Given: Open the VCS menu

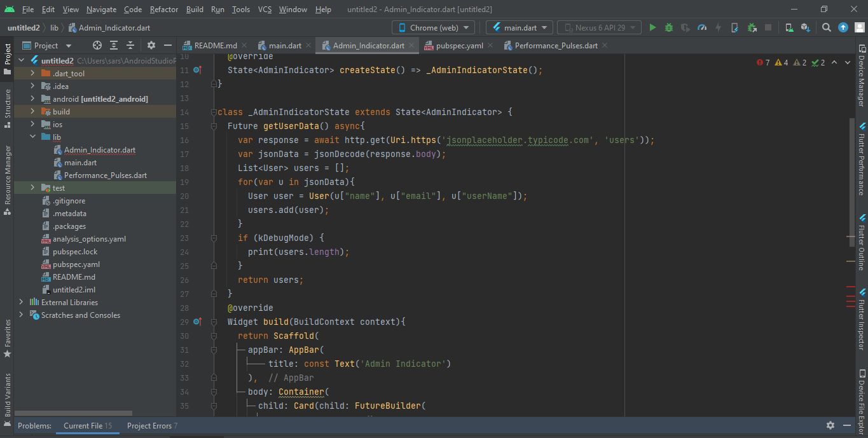Looking at the screenshot, I should coord(265,10).
